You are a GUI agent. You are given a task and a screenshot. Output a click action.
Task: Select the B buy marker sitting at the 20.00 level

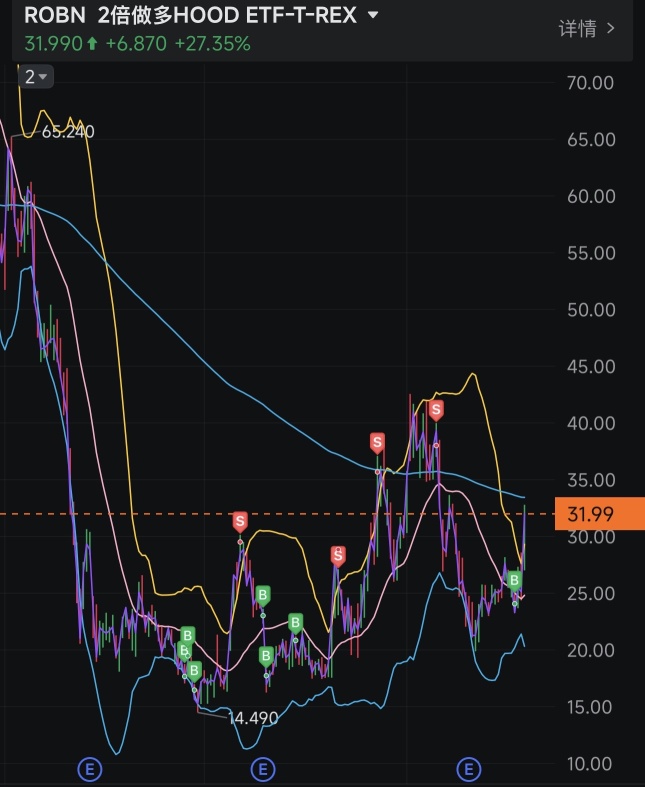pyautogui.click(x=266, y=655)
